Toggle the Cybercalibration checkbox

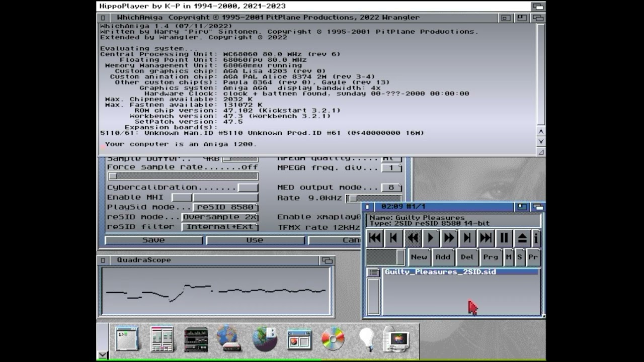[x=248, y=187]
